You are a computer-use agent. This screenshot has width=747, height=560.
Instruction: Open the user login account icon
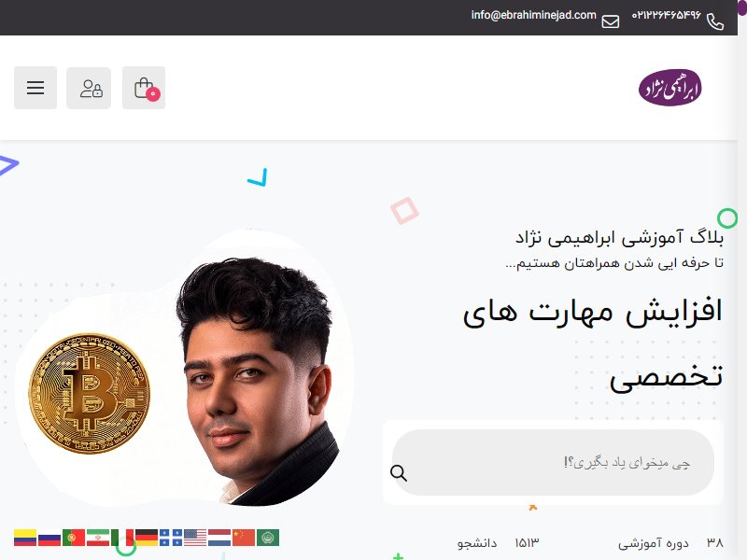[89, 88]
